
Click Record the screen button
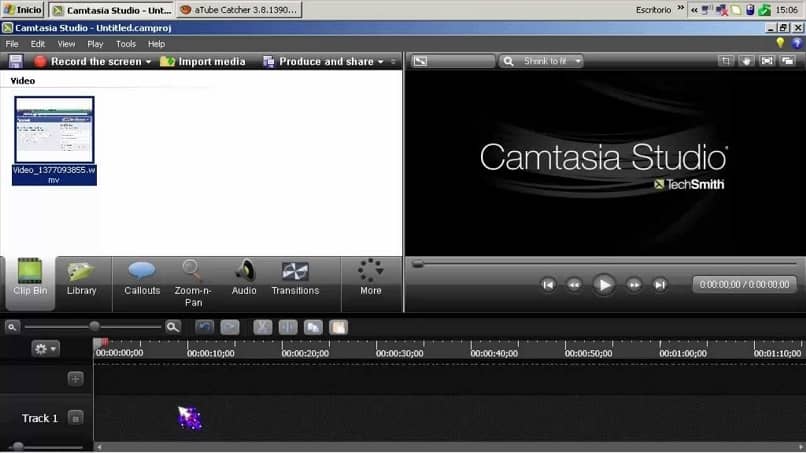click(87, 61)
